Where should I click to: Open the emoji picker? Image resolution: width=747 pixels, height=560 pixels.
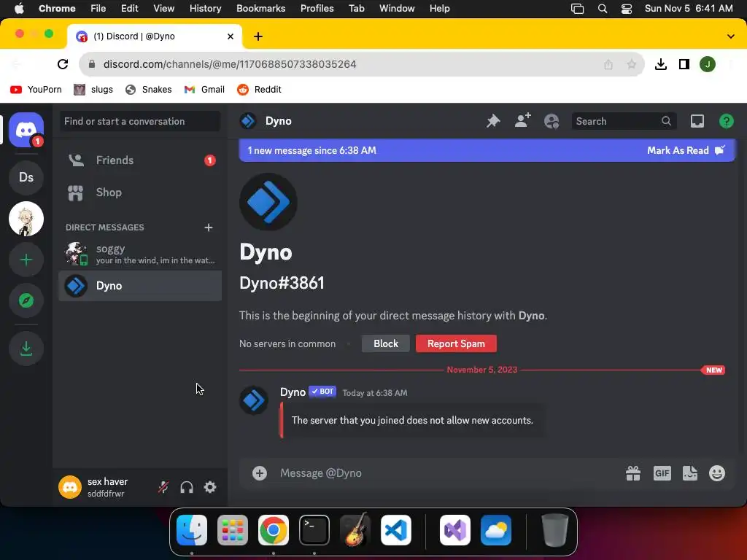[717, 472]
